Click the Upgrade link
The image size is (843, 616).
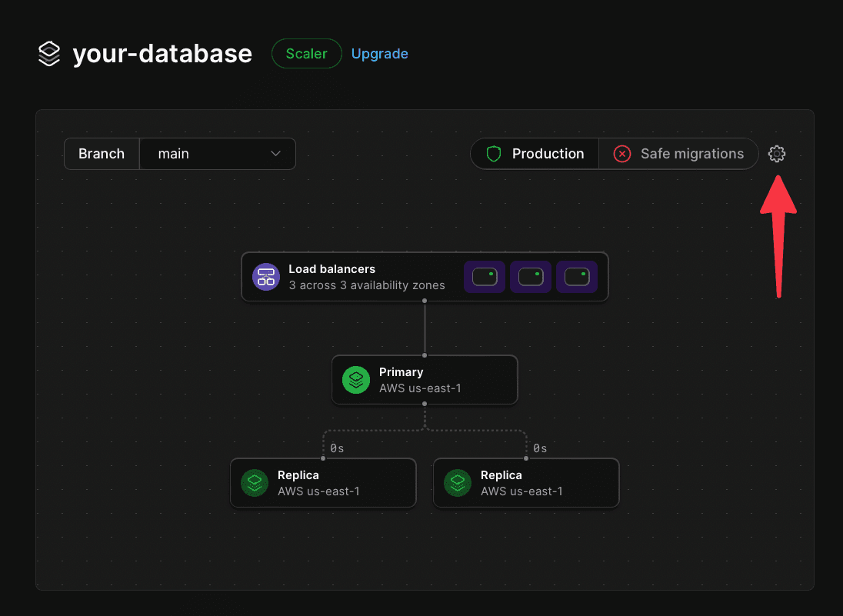click(x=379, y=54)
